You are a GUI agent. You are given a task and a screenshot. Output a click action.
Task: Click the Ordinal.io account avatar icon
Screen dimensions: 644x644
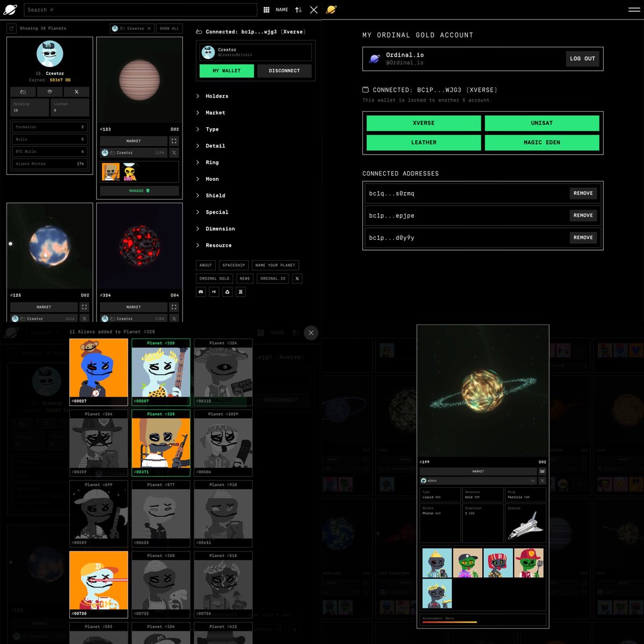click(x=375, y=58)
